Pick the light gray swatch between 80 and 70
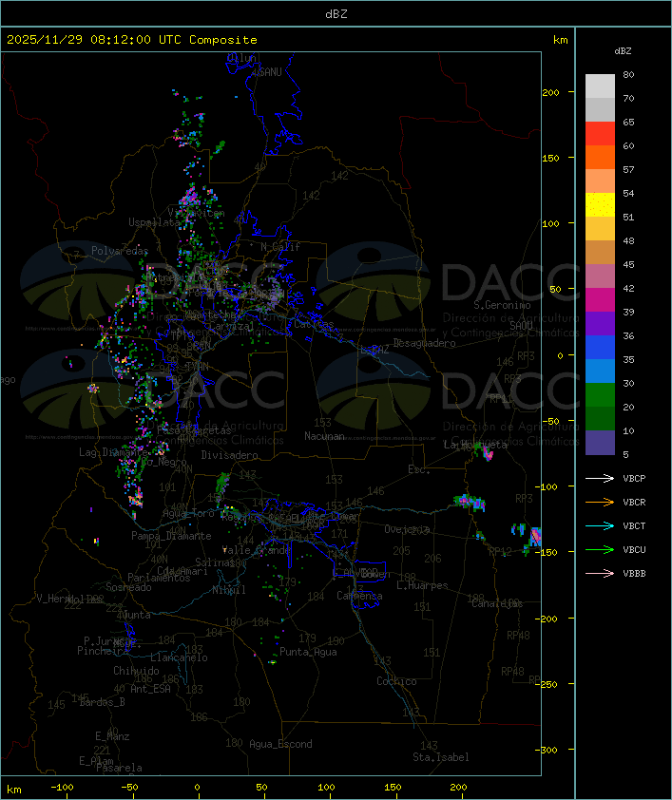The image size is (672, 800). (x=600, y=86)
